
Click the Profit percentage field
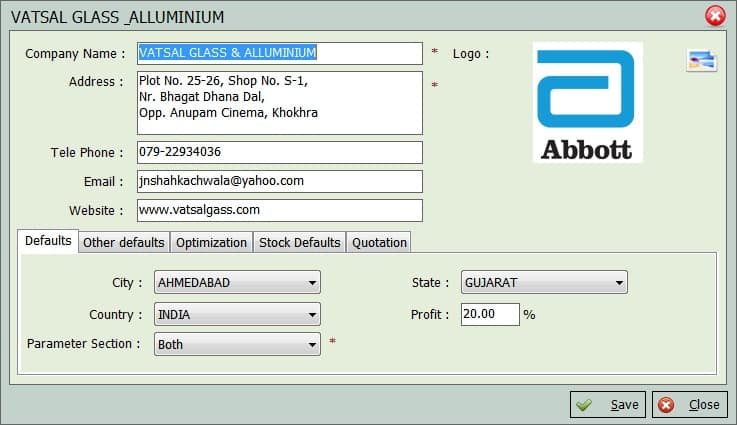tap(490, 314)
